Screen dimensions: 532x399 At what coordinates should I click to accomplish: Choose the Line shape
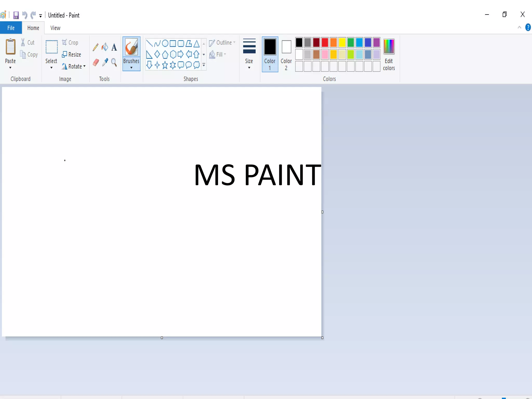click(x=149, y=43)
